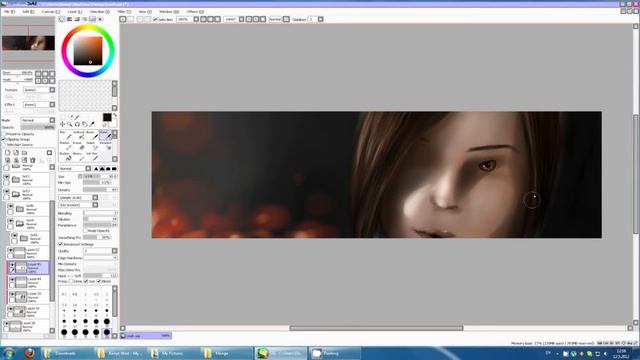640x360 pixels.
Task: Open the zoom percentage dropdown in toolbar
Action: click(x=188, y=19)
